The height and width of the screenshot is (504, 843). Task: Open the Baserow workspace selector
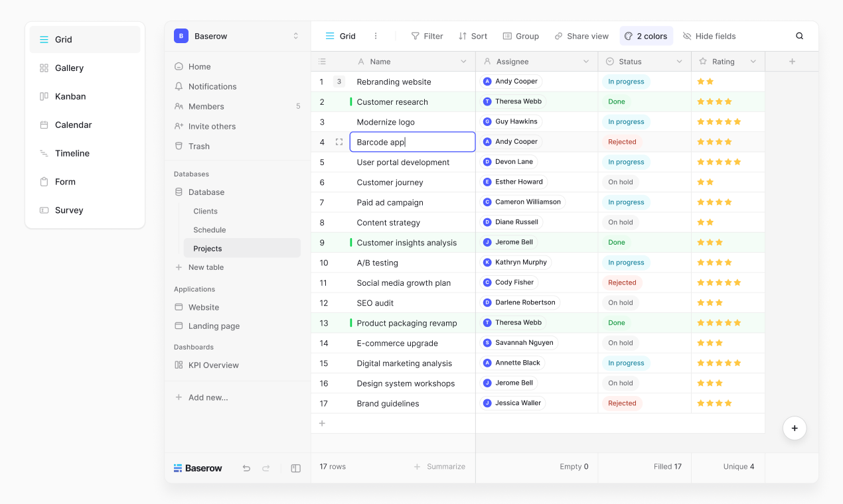tap(237, 36)
